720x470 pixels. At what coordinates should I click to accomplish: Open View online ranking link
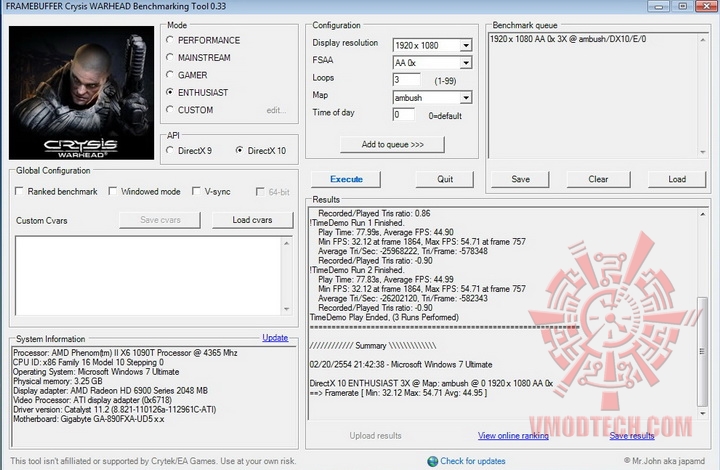[x=513, y=436]
